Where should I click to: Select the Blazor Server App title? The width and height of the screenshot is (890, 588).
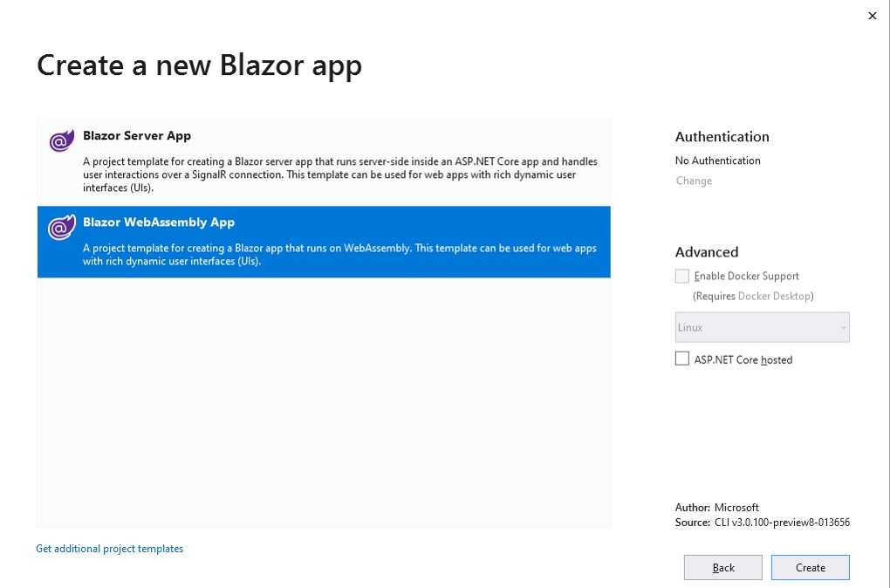coord(137,136)
